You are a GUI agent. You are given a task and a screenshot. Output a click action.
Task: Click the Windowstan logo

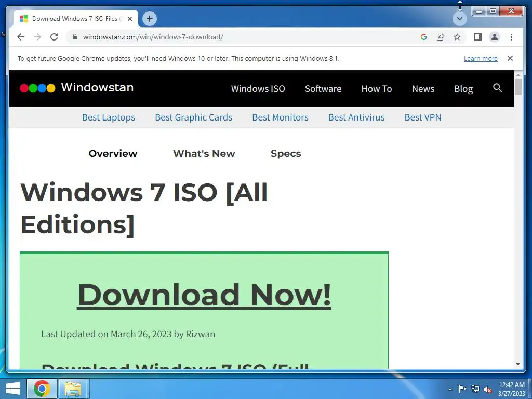[x=77, y=88]
